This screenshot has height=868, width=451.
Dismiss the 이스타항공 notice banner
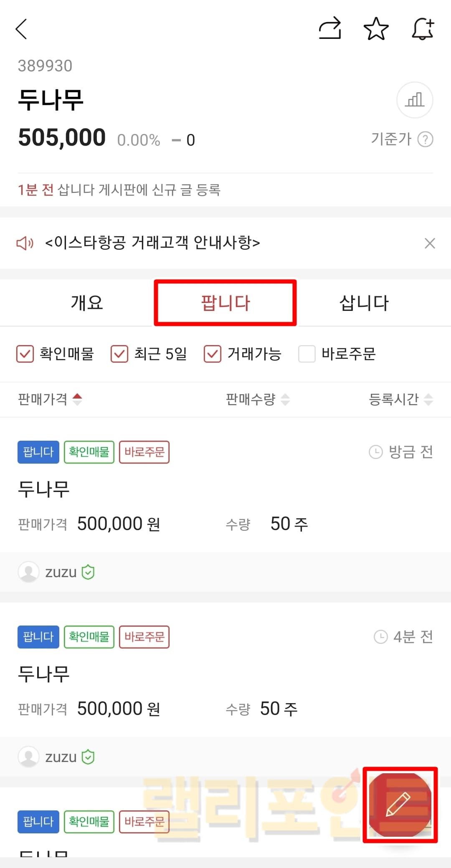[430, 243]
